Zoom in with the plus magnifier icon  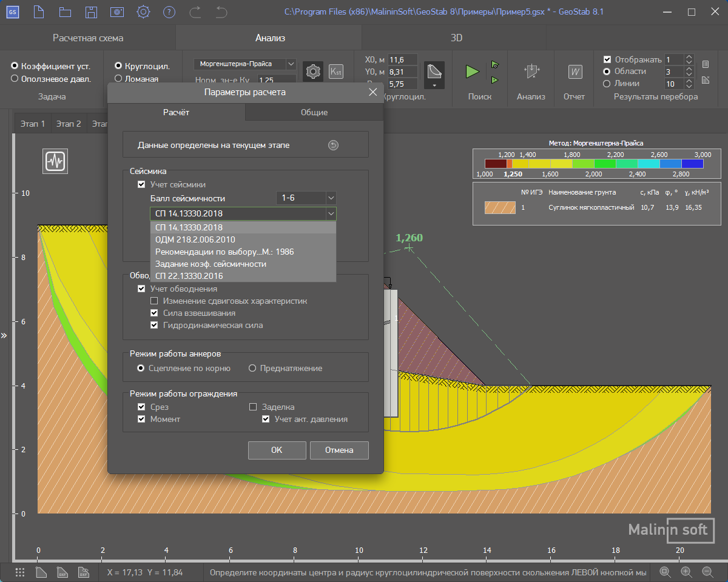(686, 572)
